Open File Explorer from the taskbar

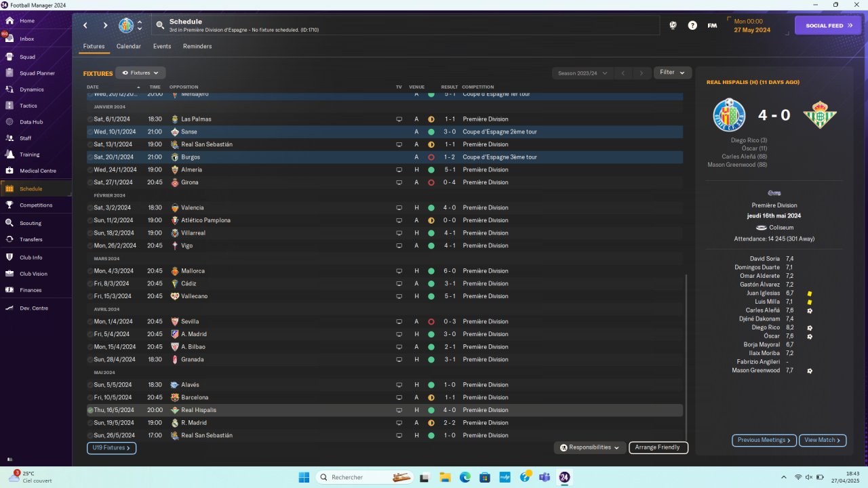pyautogui.click(x=446, y=477)
